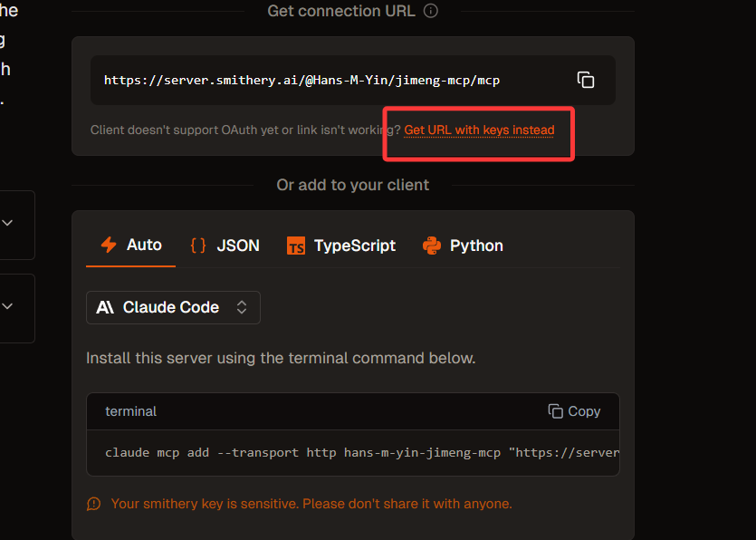Click the Your smithery key is sensitive warning
This screenshot has width=756, height=540.
311,504
